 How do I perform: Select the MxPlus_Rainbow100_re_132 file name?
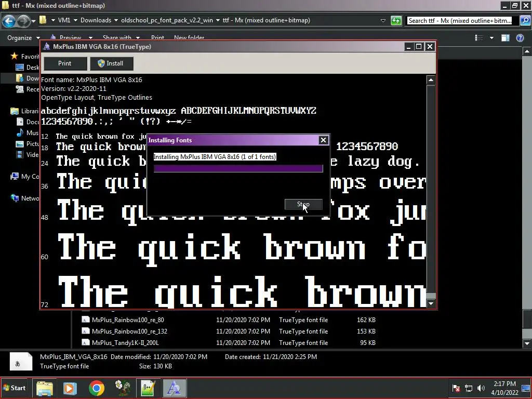tap(129, 331)
